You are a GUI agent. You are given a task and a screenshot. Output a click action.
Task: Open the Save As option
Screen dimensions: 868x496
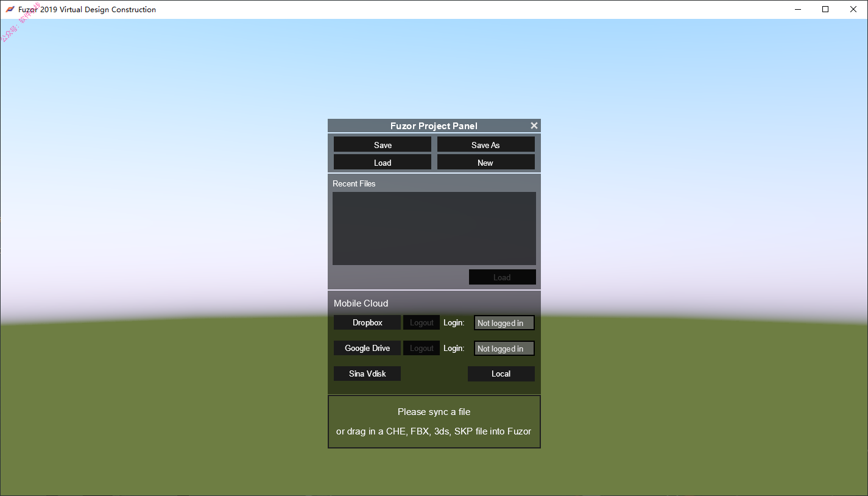click(x=485, y=144)
